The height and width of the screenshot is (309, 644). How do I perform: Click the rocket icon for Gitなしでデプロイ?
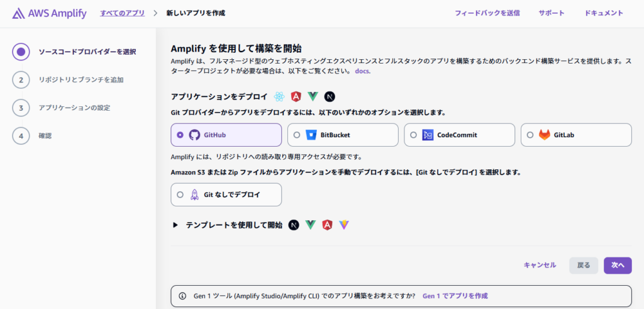[194, 195]
